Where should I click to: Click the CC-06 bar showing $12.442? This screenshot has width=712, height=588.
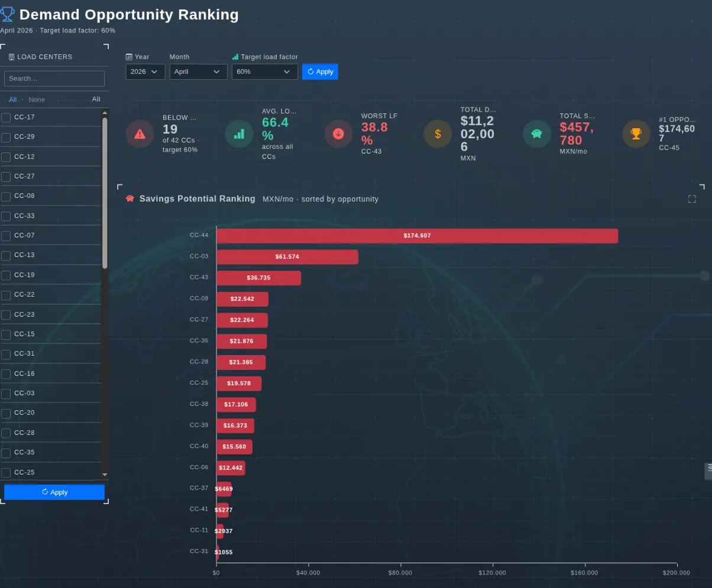tap(231, 468)
